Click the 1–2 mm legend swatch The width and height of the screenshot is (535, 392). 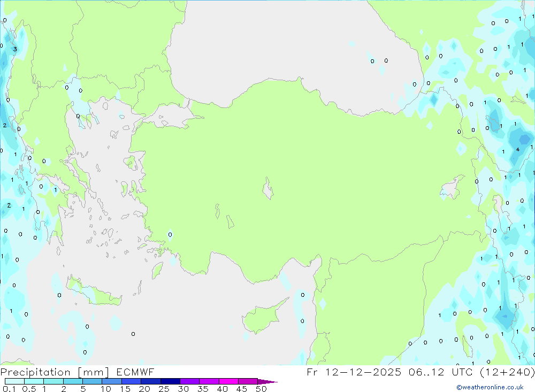tap(53, 381)
